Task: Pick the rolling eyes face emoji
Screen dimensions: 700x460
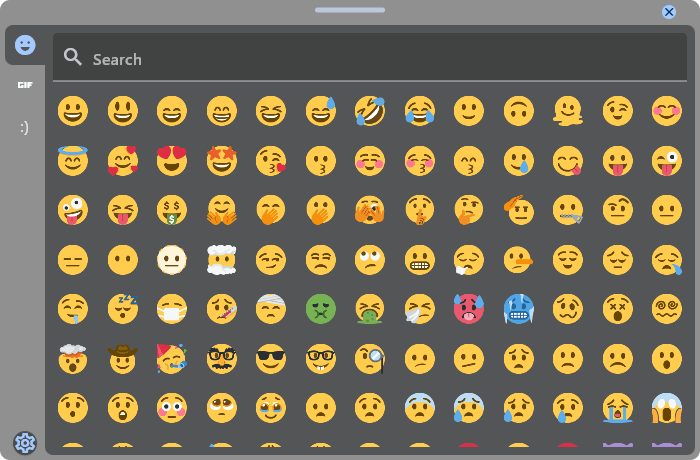Action: [370, 259]
